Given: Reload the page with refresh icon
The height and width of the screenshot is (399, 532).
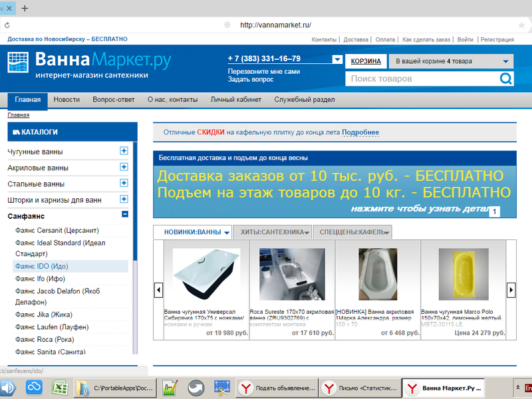Looking at the screenshot, I should [x=7, y=25].
